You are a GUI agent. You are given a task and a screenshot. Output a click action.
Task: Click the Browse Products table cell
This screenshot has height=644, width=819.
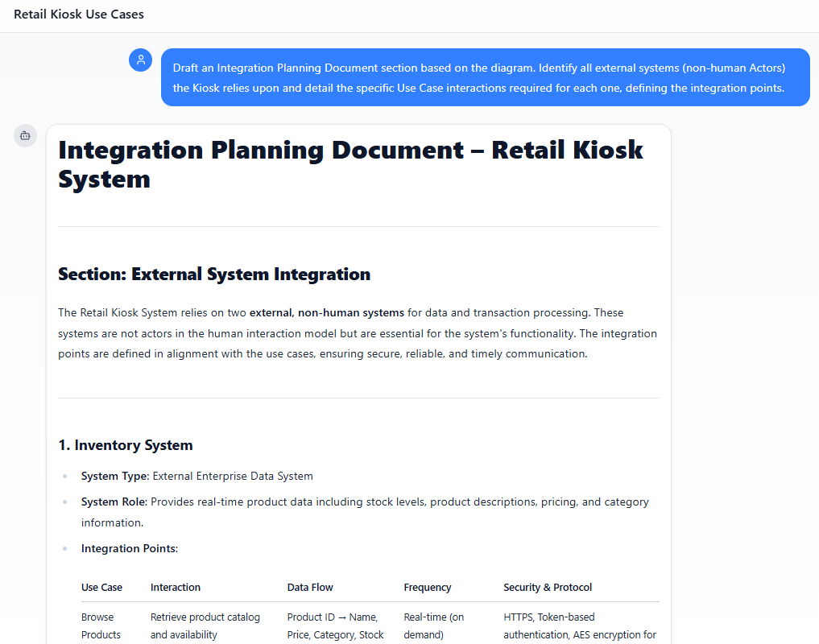pyautogui.click(x=101, y=625)
